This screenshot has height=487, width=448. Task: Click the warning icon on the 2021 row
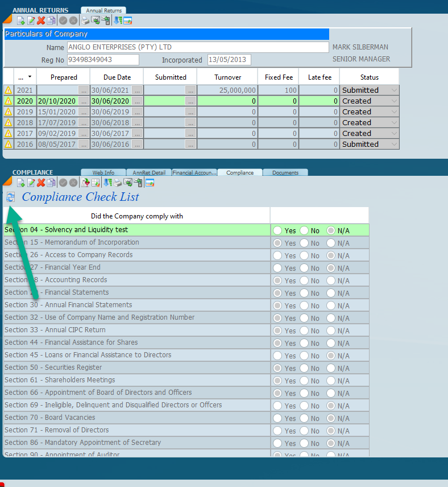click(x=9, y=90)
